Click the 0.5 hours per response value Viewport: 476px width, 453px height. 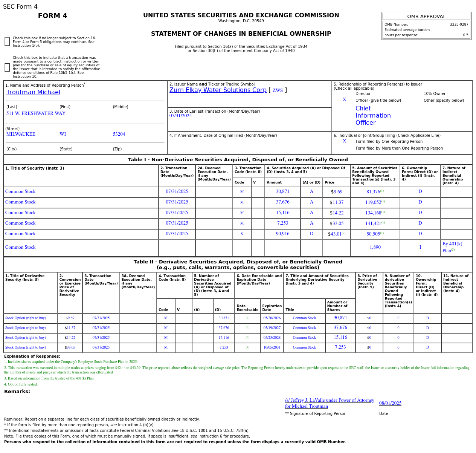click(x=466, y=35)
